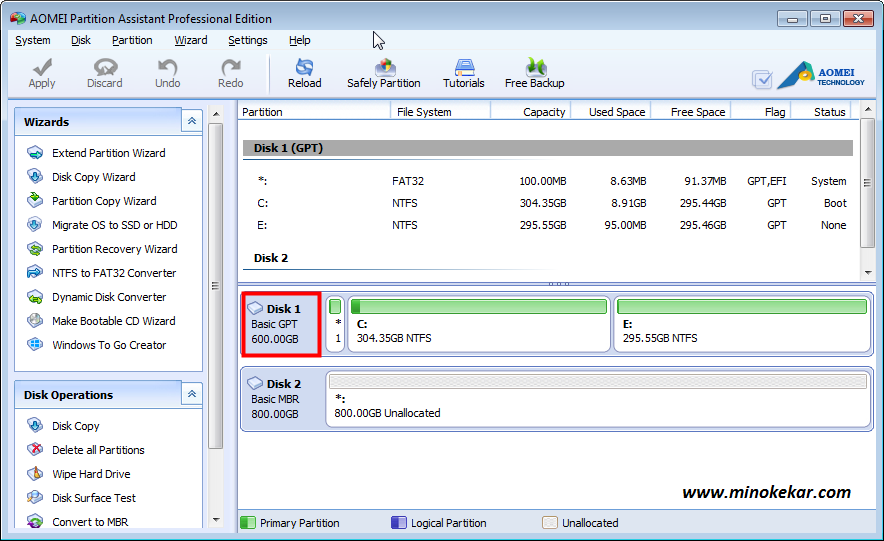
Task: Open Safely Partition from toolbar
Action: [384, 73]
